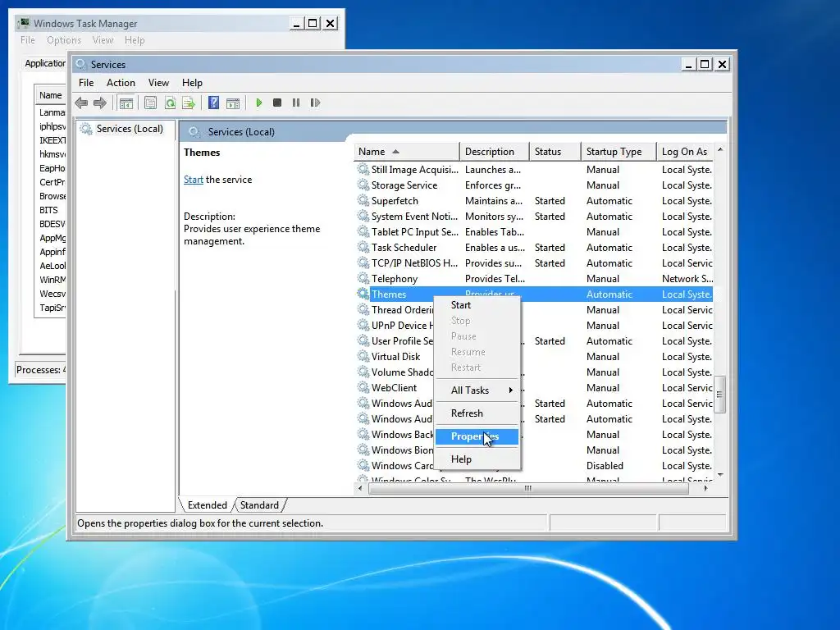Click the Back arrow toolbar icon

pos(81,103)
